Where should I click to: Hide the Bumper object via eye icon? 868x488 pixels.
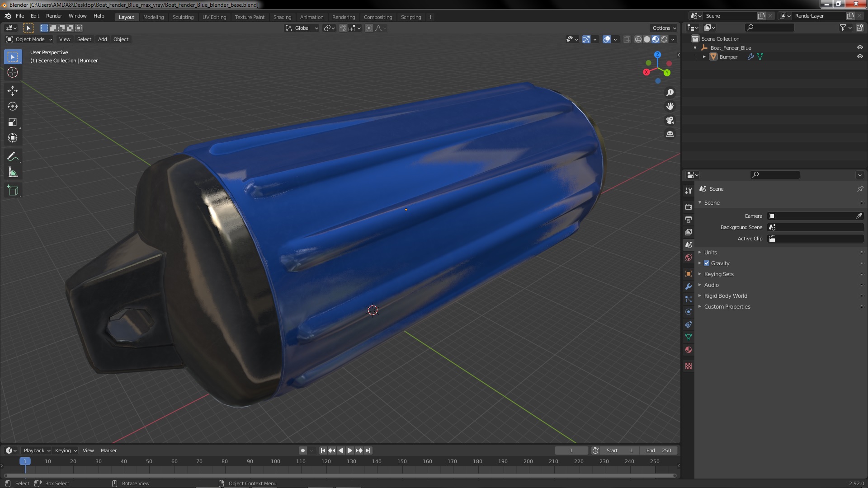point(860,56)
